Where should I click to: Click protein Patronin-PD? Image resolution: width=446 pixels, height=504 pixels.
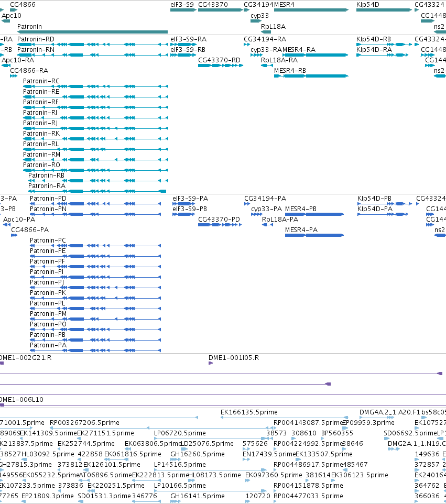click(x=95, y=204)
